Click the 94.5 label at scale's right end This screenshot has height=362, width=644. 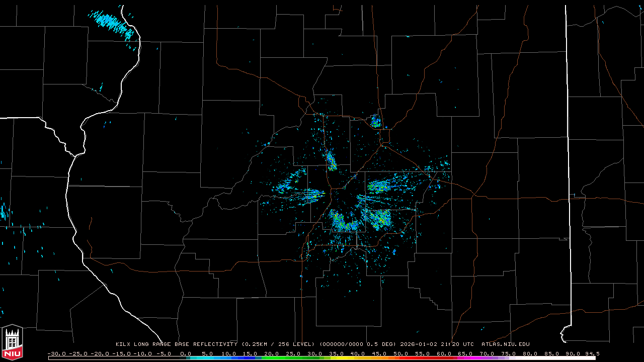(x=591, y=353)
